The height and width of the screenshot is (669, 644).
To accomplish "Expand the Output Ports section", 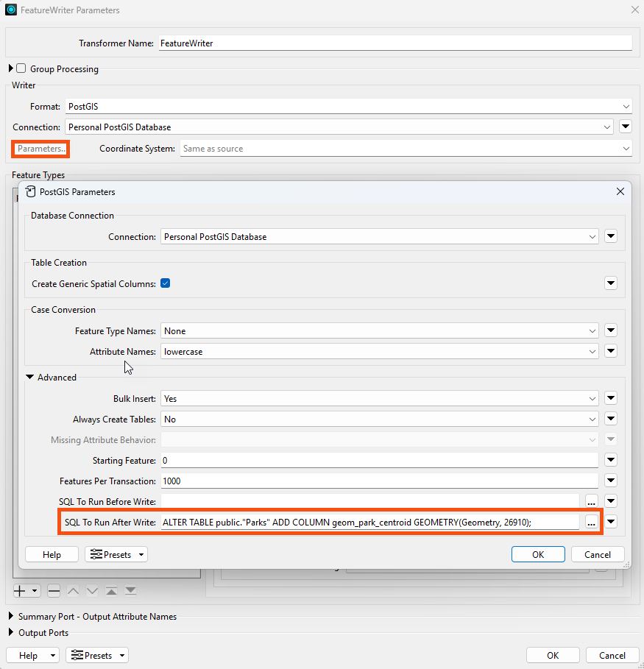I will 10,632.
